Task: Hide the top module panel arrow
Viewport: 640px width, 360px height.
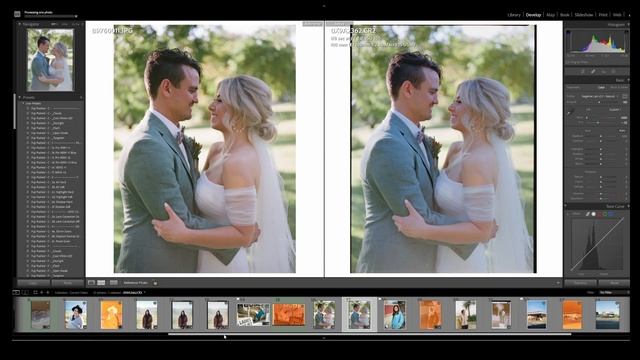Action: pos(324,6)
